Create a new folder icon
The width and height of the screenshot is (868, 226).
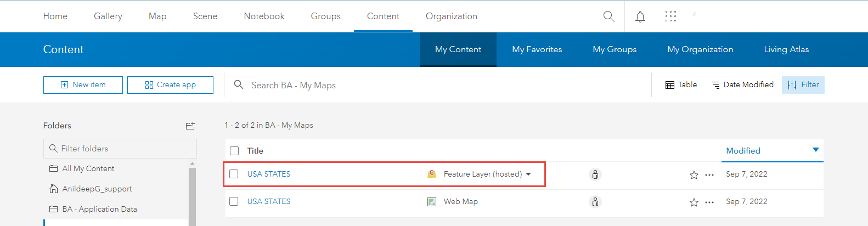[190, 126]
